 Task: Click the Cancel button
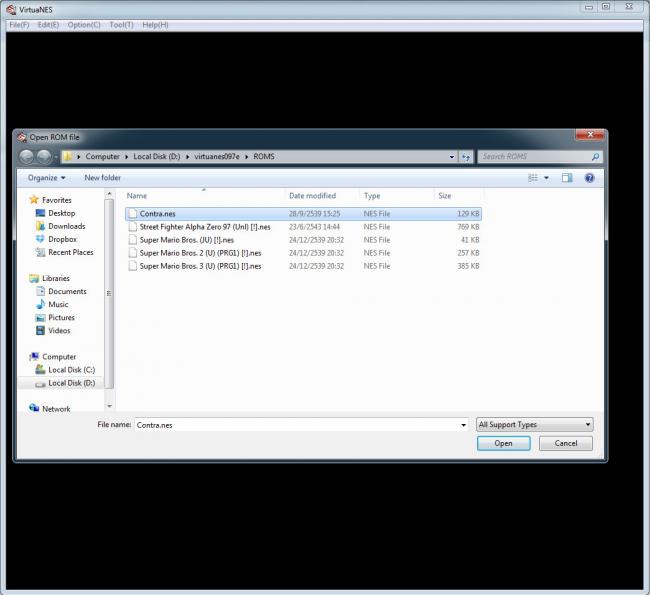[x=566, y=443]
